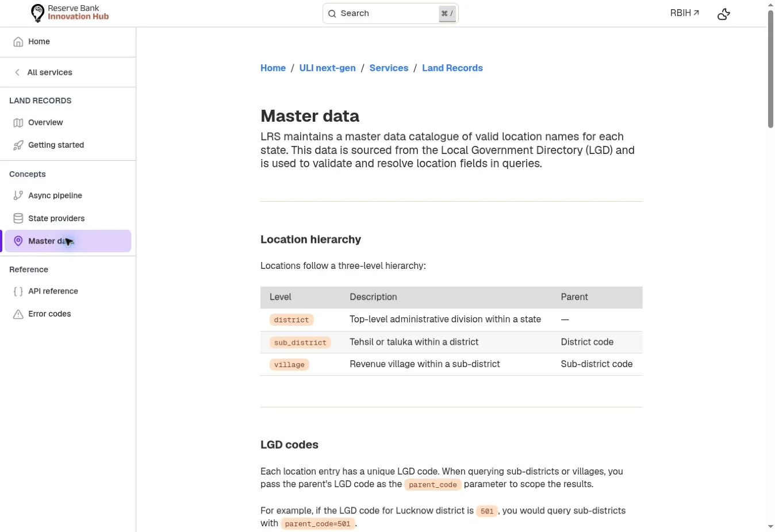The width and height of the screenshot is (775, 532).
Task: Go to Home in sidebar
Action: [68, 41]
